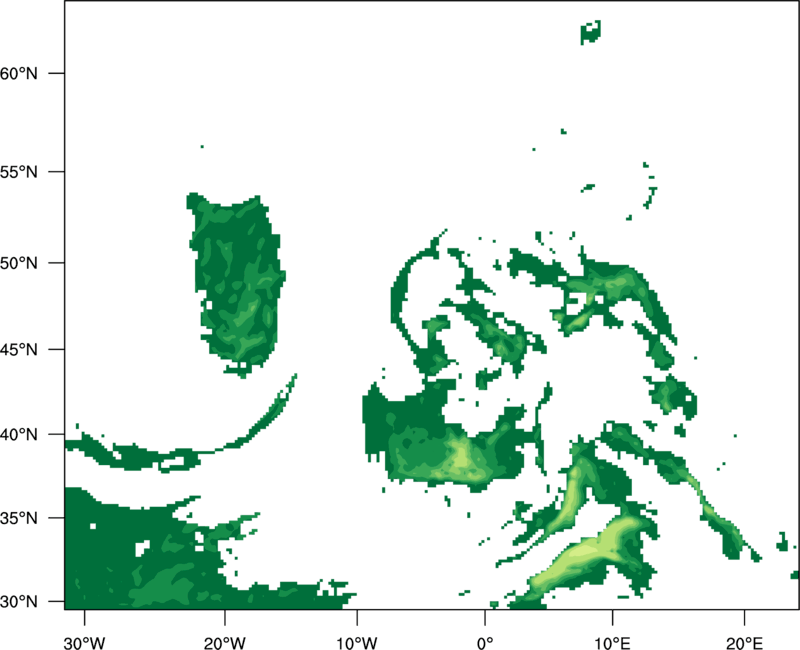
Task: Click the 60°N latitude label
Action: pyautogui.click(x=19, y=73)
